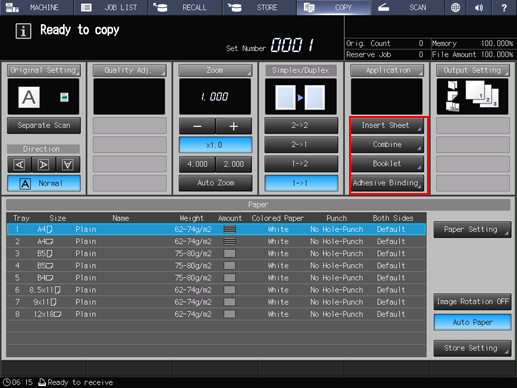
Task: Click Ready to receive status icon
Action: coord(42,382)
